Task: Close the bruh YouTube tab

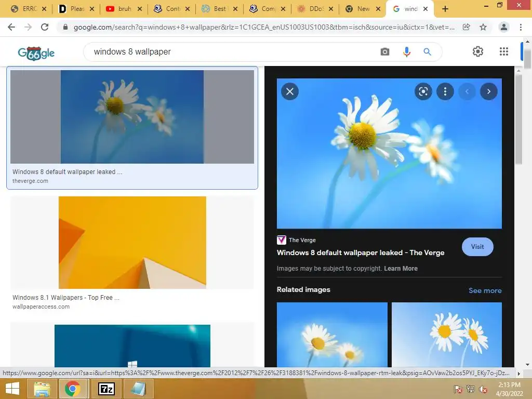Action: pyautogui.click(x=140, y=9)
